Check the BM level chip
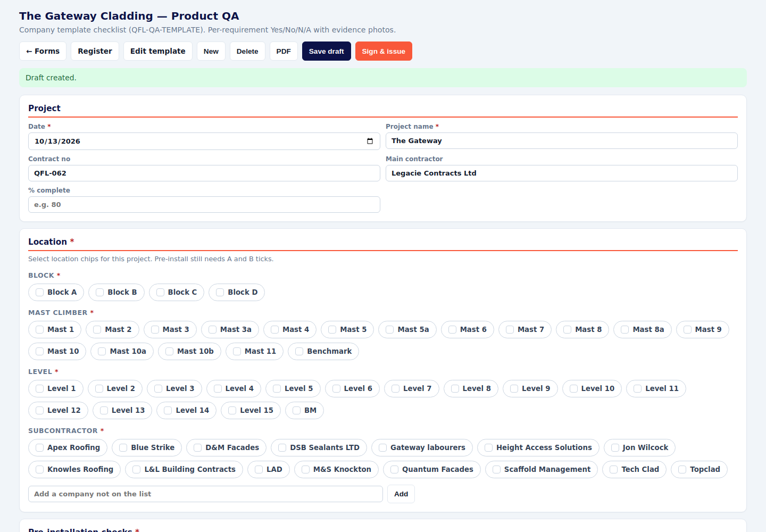 305,410
